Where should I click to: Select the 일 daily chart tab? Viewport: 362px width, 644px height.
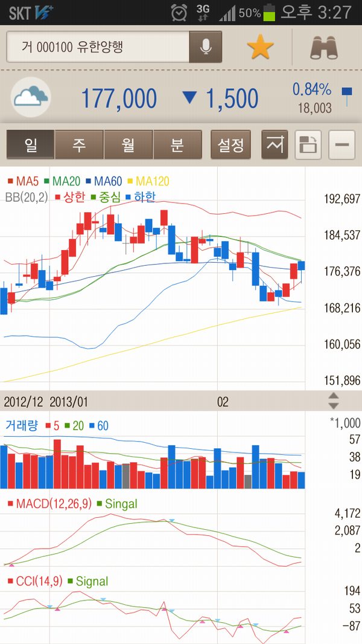tap(30, 144)
